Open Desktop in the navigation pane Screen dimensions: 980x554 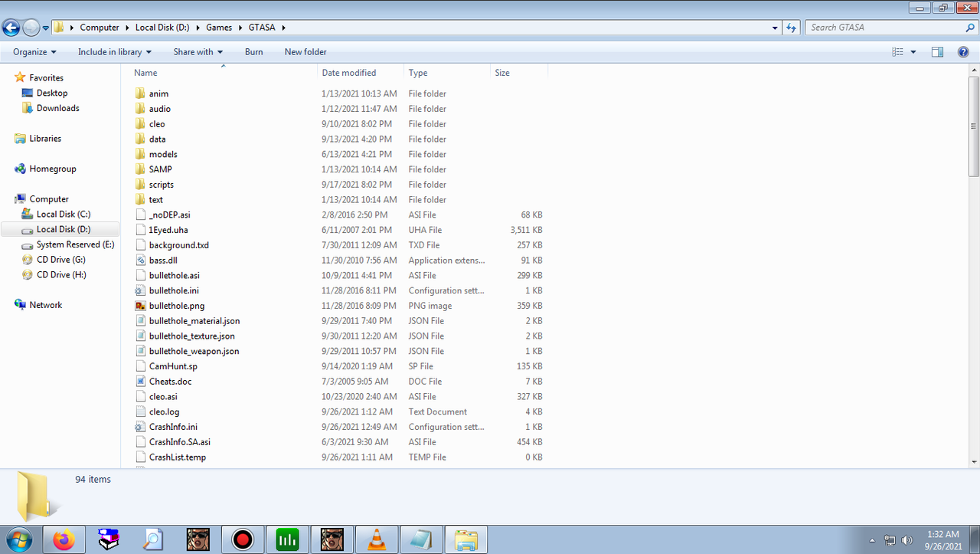pyautogui.click(x=52, y=93)
